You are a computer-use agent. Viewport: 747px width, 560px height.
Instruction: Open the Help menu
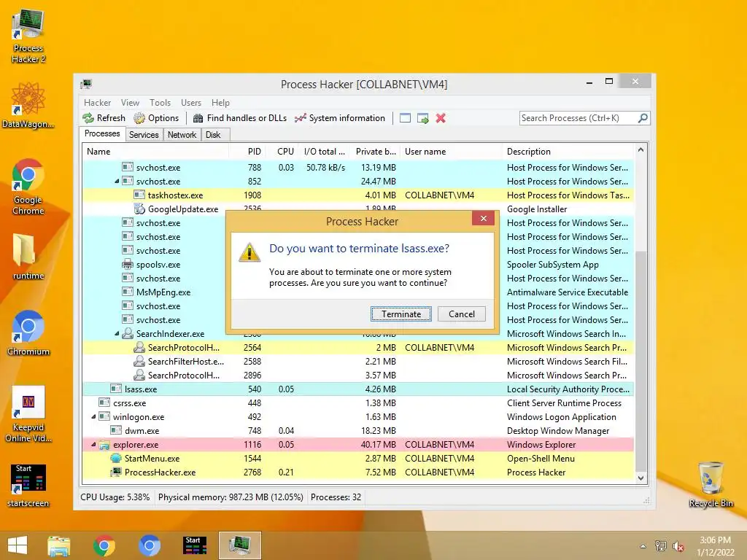pos(220,103)
